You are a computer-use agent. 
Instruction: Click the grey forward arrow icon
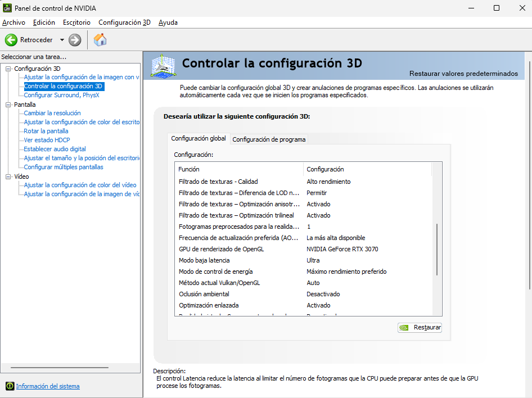click(x=75, y=40)
